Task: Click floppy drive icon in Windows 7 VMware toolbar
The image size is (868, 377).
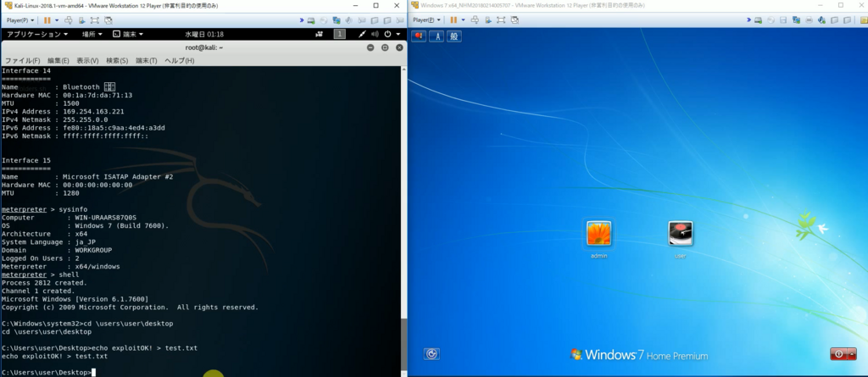Action: tap(783, 20)
